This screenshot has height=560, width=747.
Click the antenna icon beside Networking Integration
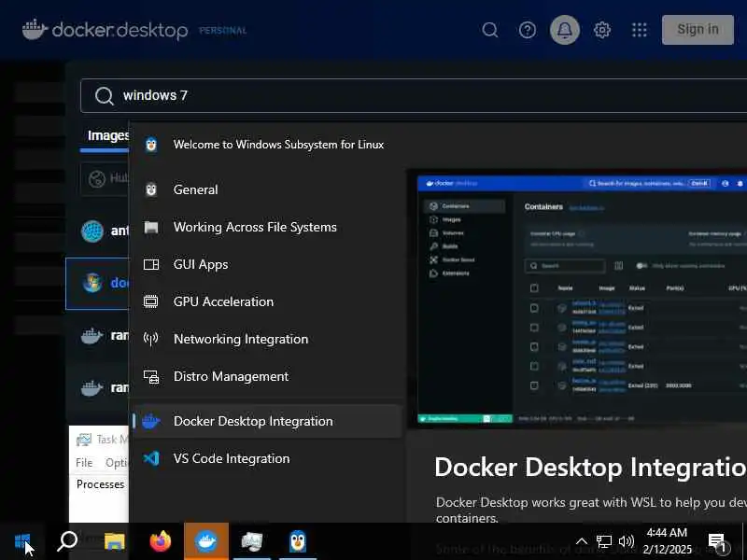point(151,339)
